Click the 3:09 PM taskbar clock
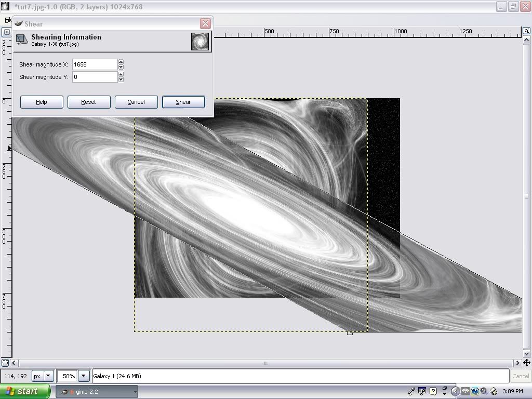 513,391
